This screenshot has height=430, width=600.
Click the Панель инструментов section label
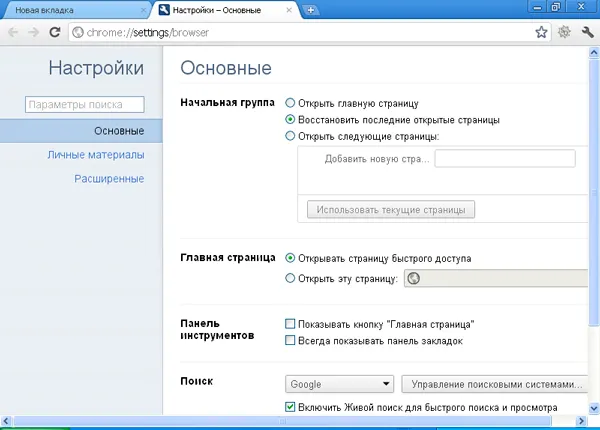click(217, 329)
